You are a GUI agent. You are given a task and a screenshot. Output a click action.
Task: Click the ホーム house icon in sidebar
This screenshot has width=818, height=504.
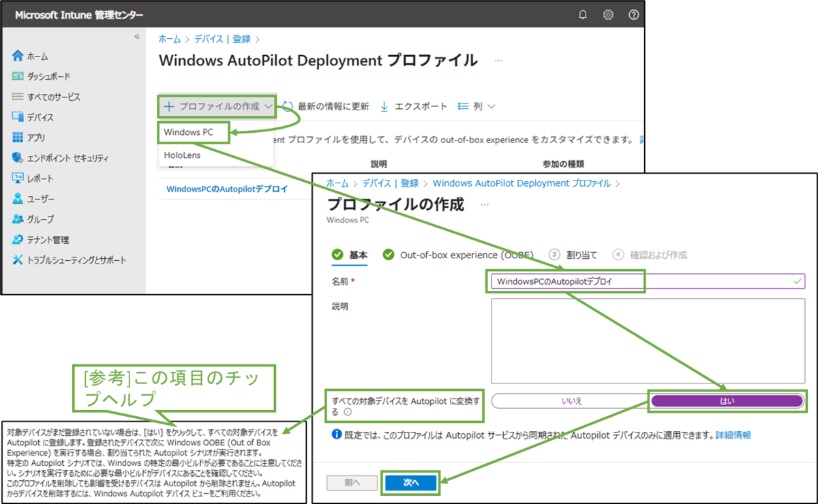[18, 56]
